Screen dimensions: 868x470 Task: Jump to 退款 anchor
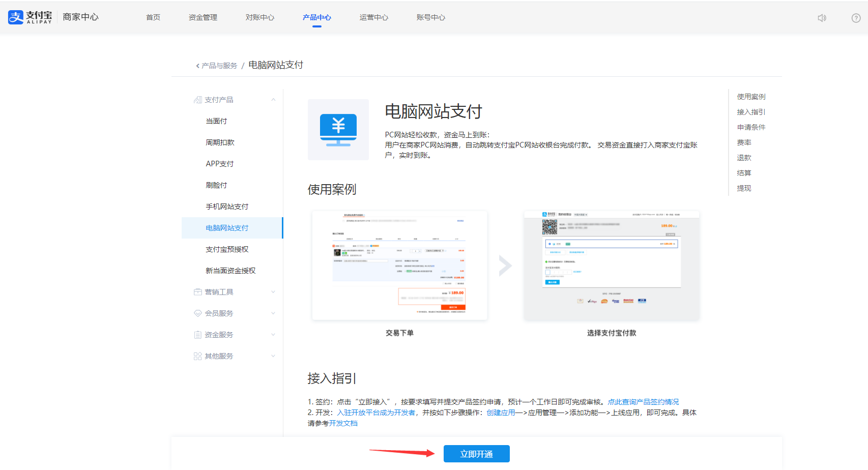[x=744, y=158]
